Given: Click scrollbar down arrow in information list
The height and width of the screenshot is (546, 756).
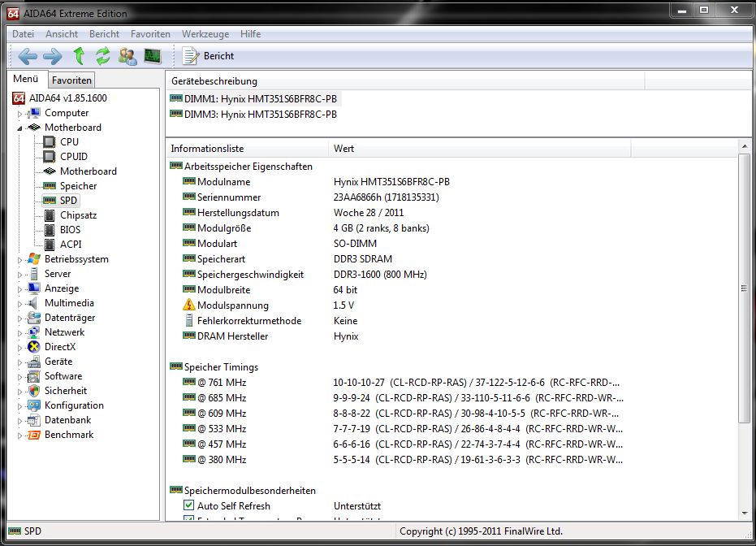Looking at the screenshot, I should [745, 513].
